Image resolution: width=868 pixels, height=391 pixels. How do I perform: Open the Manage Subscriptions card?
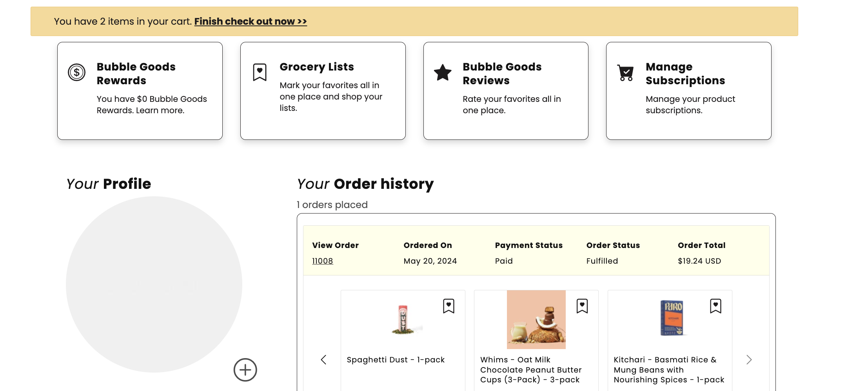(689, 91)
